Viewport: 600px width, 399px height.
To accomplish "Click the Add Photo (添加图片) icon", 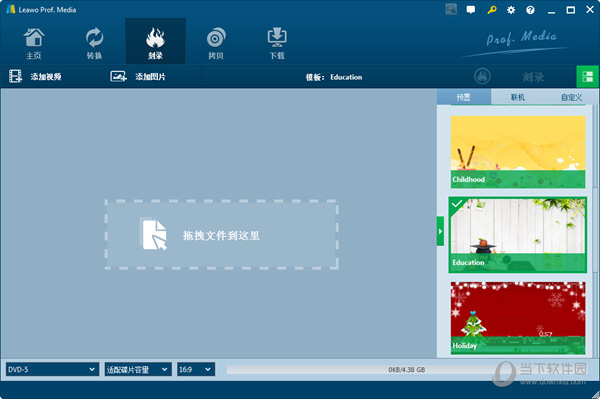I will coord(118,77).
